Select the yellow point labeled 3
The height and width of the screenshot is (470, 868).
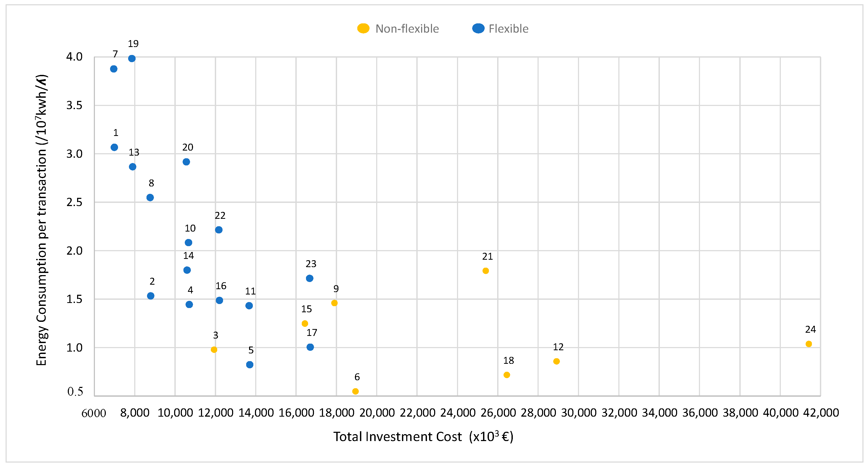[214, 349]
